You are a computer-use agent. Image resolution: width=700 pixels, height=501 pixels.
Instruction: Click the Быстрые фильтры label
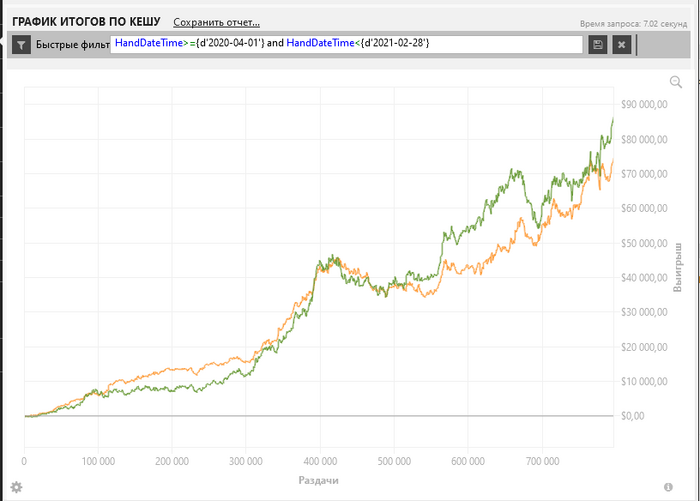[x=72, y=45]
